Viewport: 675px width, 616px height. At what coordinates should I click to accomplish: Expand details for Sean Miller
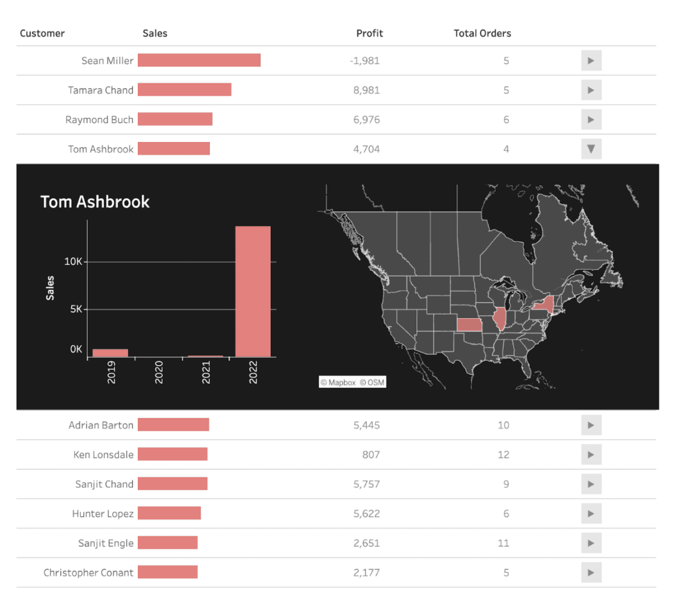(590, 60)
